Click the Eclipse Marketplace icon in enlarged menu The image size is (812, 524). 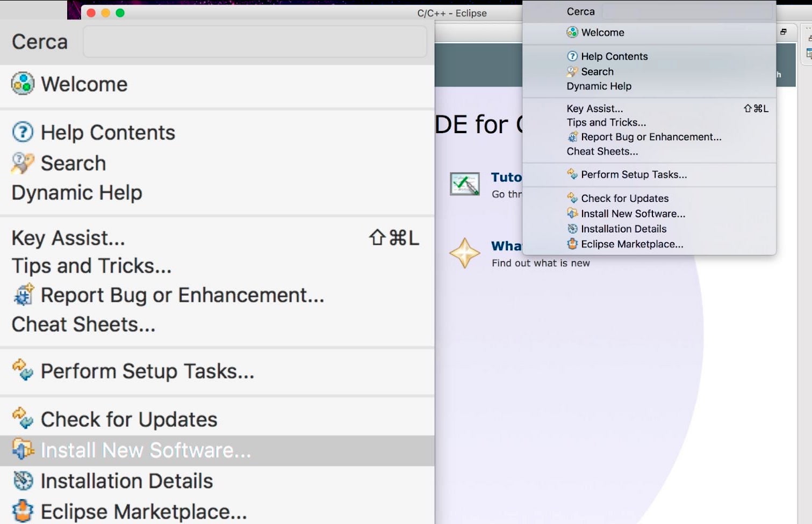tap(23, 511)
